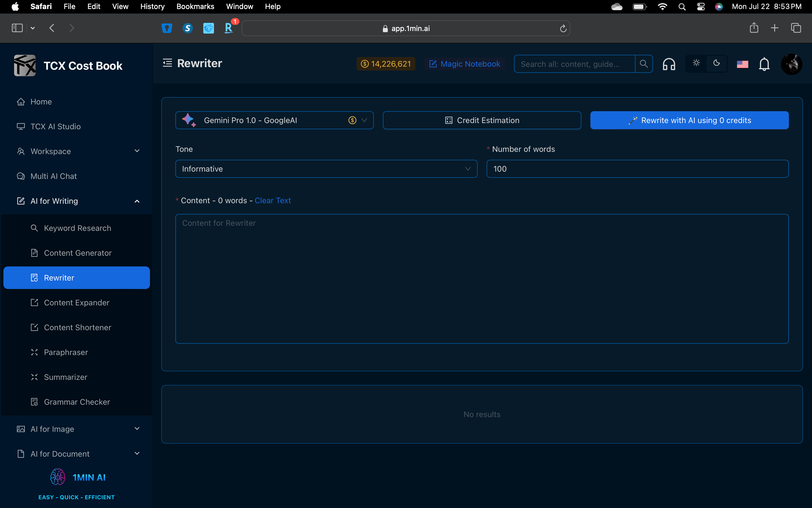Show Safari tab overview

[796, 28]
